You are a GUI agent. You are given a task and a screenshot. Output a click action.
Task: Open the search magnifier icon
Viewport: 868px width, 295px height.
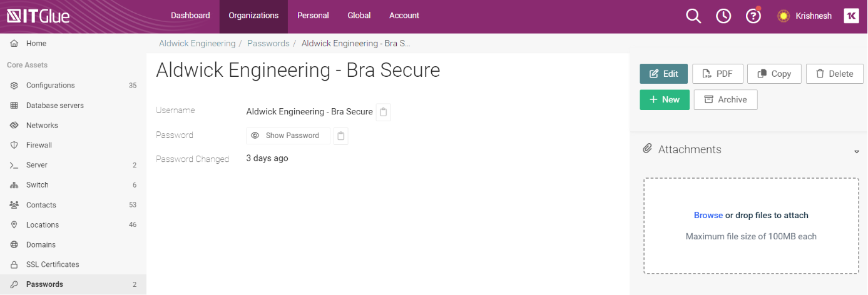click(x=693, y=16)
